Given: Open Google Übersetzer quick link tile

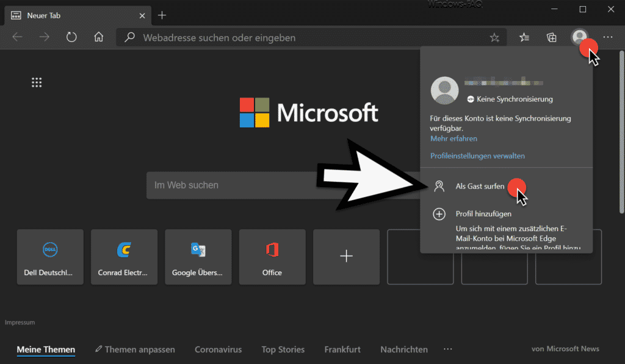Looking at the screenshot, I should pyautogui.click(x=198, y=257).
